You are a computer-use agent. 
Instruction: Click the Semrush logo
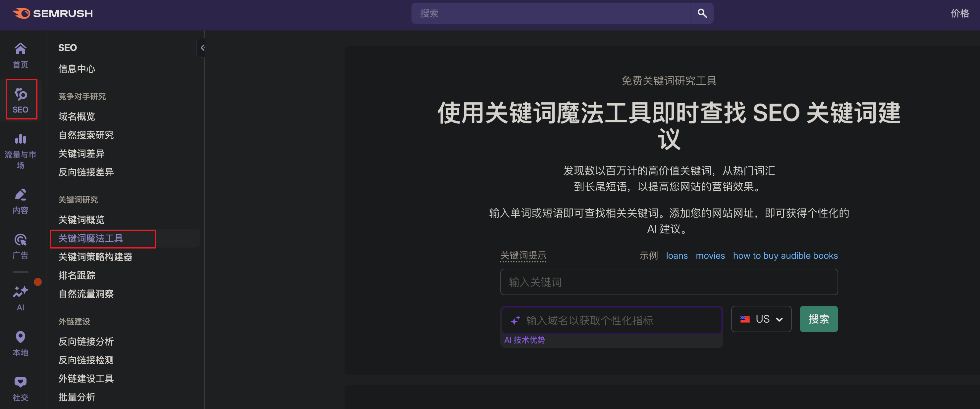(x=53, y=13)
